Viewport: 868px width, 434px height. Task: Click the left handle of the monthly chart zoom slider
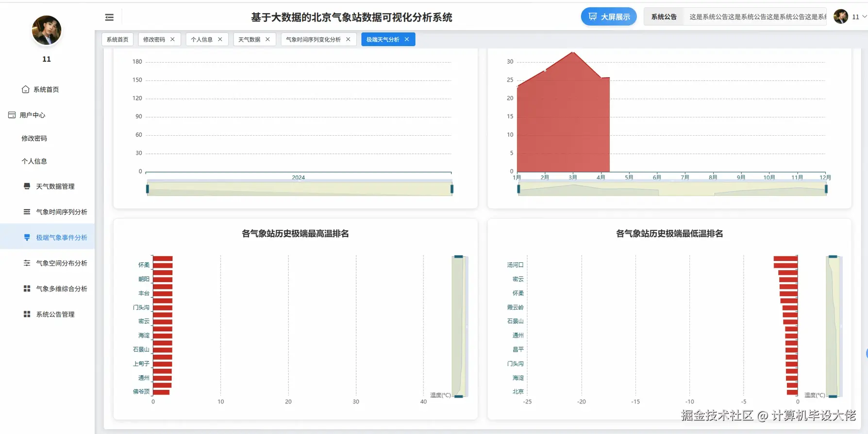click(518, 189)
